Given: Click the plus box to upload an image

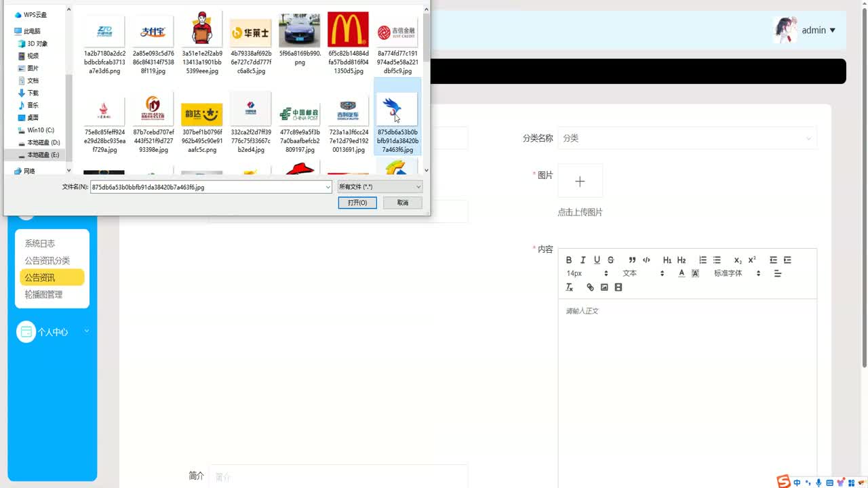Looking at the screenshot, I should pos(580,181).
